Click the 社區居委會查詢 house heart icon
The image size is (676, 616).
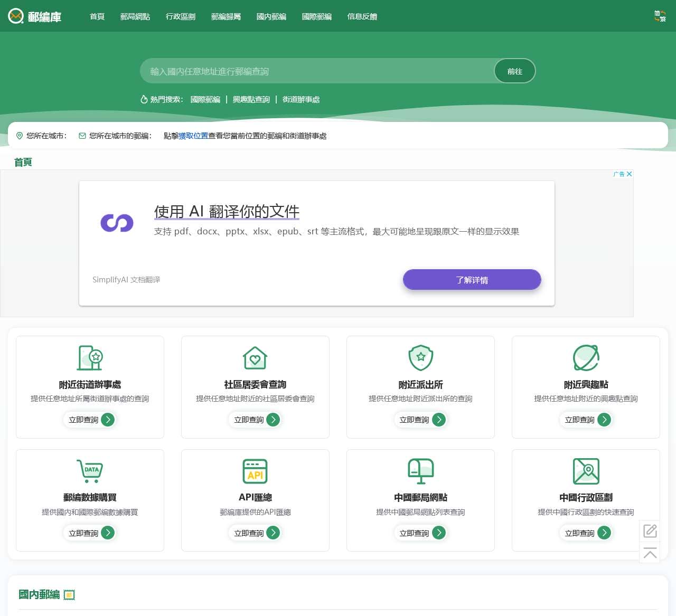[255, 358]
